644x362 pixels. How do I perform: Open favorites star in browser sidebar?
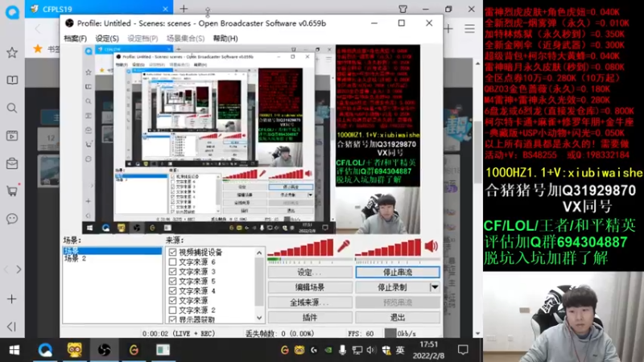point(12,52)
